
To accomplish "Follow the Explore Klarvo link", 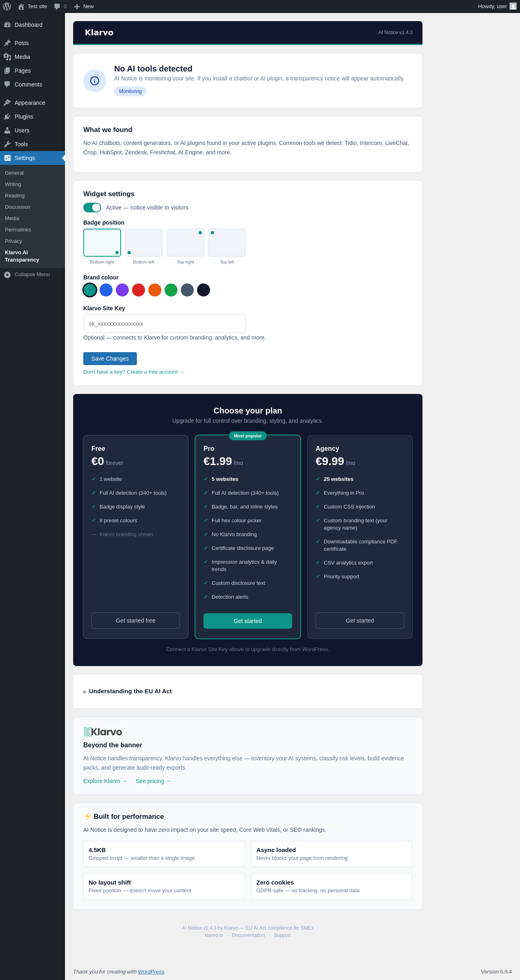I will [x=105, y=781].
